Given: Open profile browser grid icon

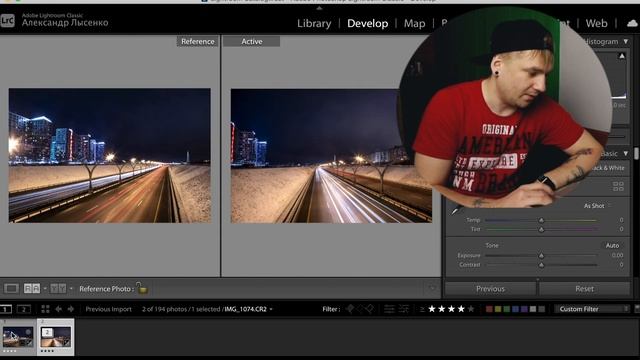Looking at the screenshot, I should (x=618, y=187).
